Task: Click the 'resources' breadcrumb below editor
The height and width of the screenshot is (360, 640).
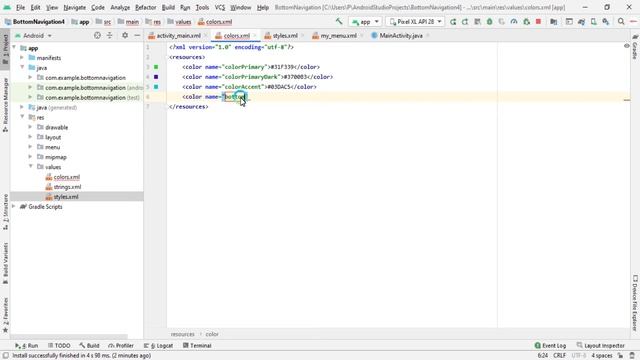Action: tap(182, 334)
